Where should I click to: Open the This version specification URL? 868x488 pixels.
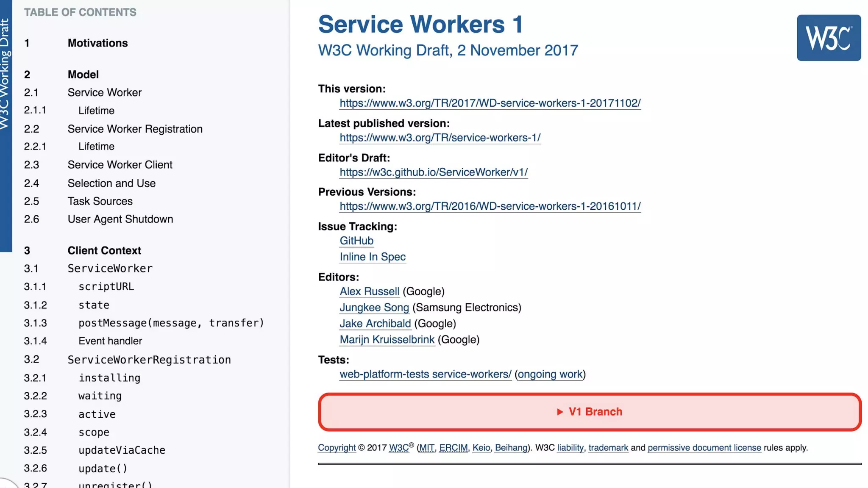490,103
